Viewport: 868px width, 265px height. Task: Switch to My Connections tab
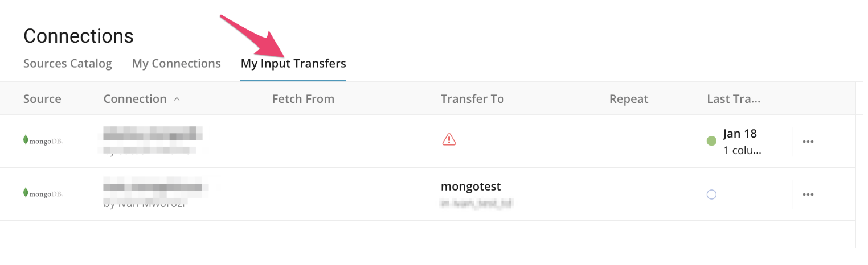(176, 63)
